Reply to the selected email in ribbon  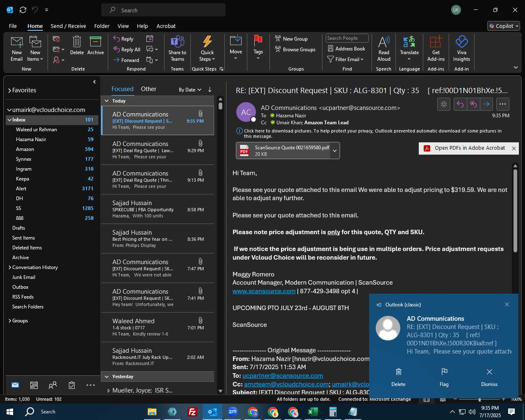(123, 39)
